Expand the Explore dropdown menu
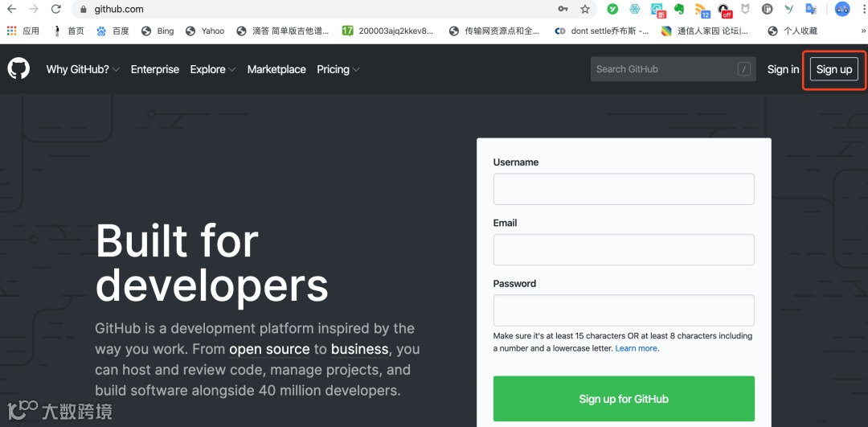The width and height of the screenshot is (868, 427). pyautogui.click(x=213, y=69)
